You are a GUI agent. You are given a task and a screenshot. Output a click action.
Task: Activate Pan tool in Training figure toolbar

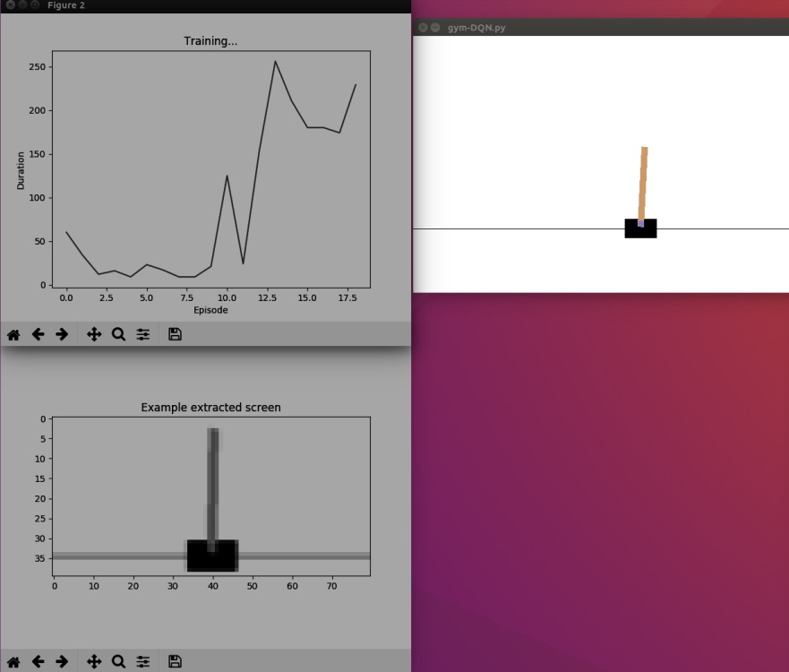coord(94,334)
